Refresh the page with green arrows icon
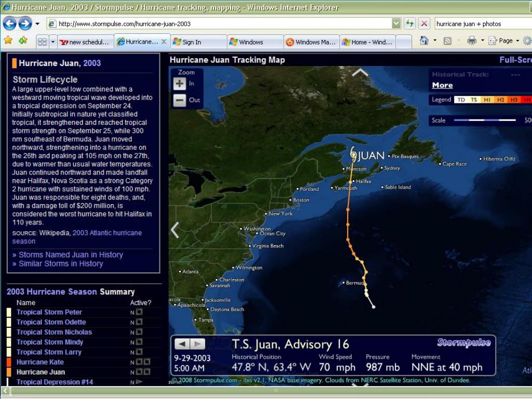532x399 pixels. [410, 23]
